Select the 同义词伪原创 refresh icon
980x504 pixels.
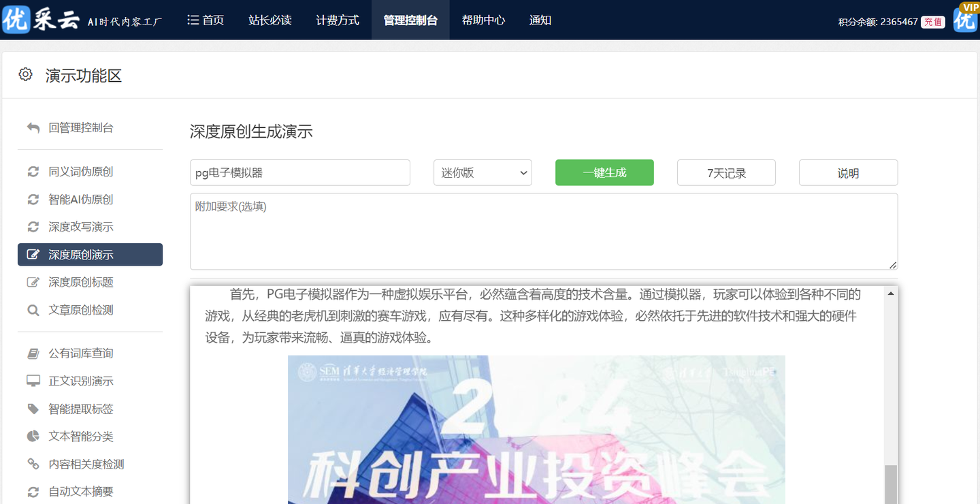33,171
